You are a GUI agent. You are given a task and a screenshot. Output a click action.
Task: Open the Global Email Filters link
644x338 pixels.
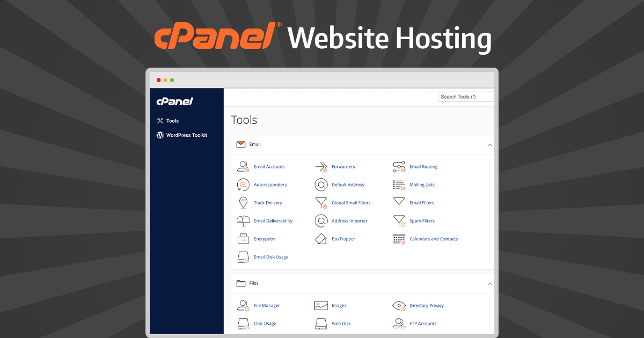pyautogui.click(x=351, y=203)
